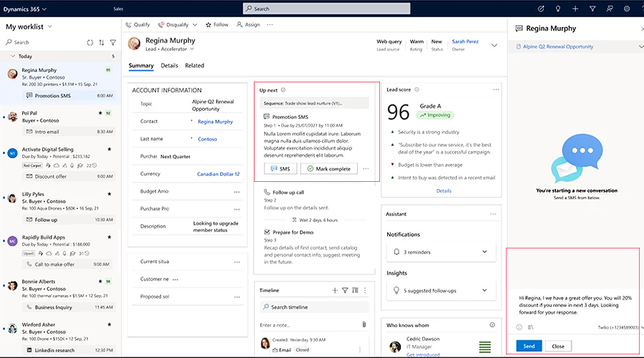
Task: Insert emoji in SMS message
Action: (x=519, y=327)
